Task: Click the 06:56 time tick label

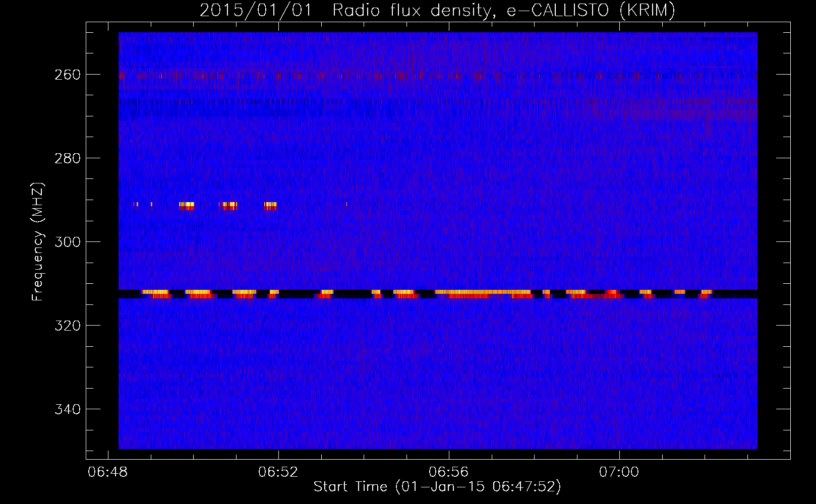Action: [449, 472]
